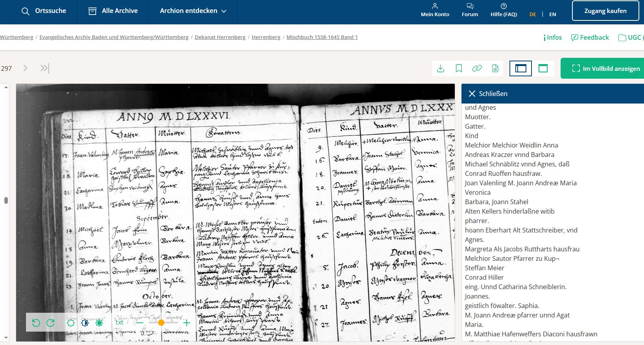Bookmark this church book page
This screenshot has width=644, height=345.
[459, 68]
